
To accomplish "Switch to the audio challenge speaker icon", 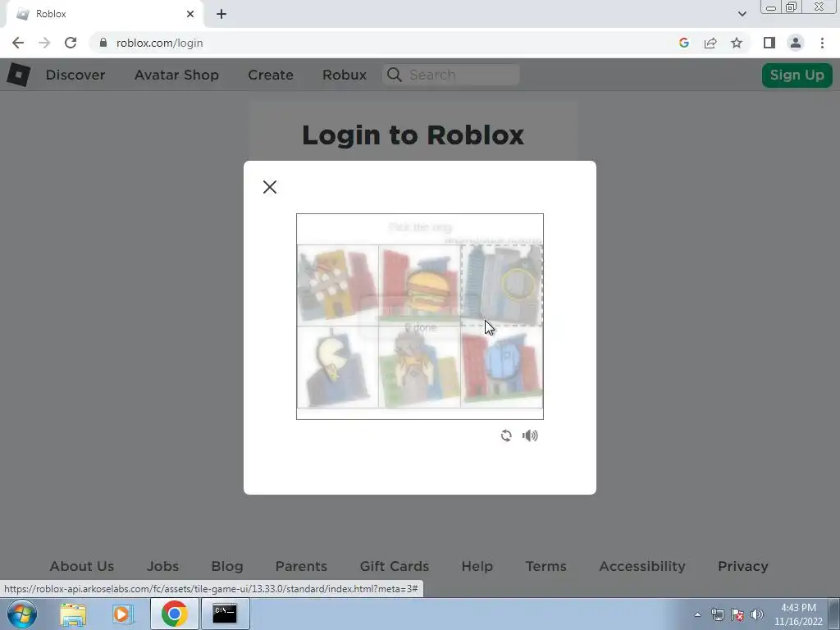I will [x=530, y=436].
